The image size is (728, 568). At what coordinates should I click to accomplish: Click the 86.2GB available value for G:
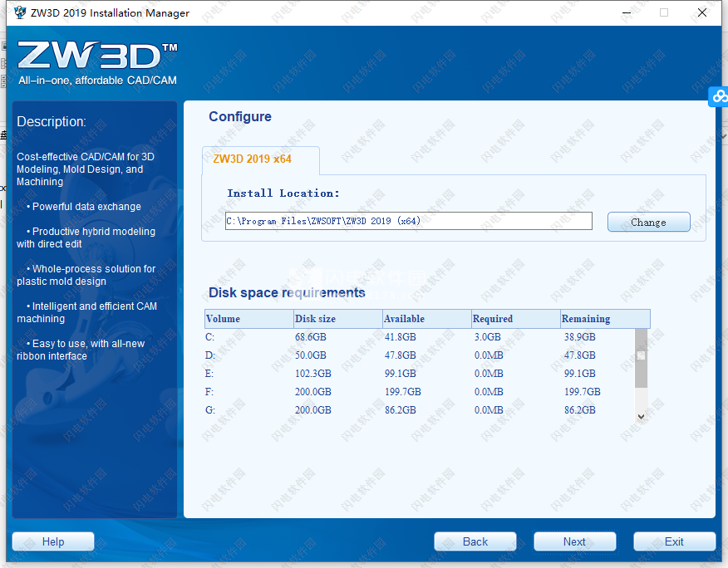point(401,410)
